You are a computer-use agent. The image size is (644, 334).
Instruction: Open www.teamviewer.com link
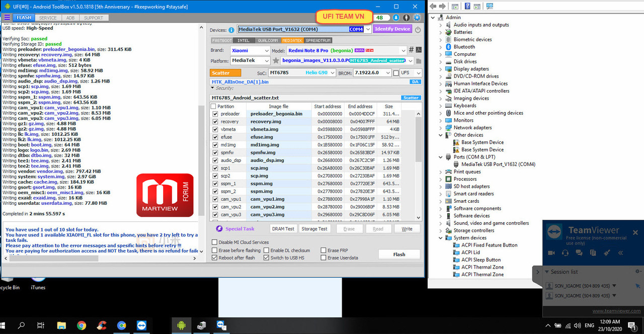(616, 311)
